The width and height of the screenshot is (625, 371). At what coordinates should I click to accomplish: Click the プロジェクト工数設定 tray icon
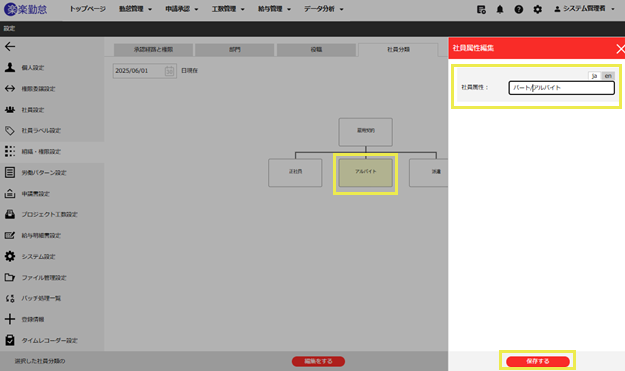tap(10, 214)
